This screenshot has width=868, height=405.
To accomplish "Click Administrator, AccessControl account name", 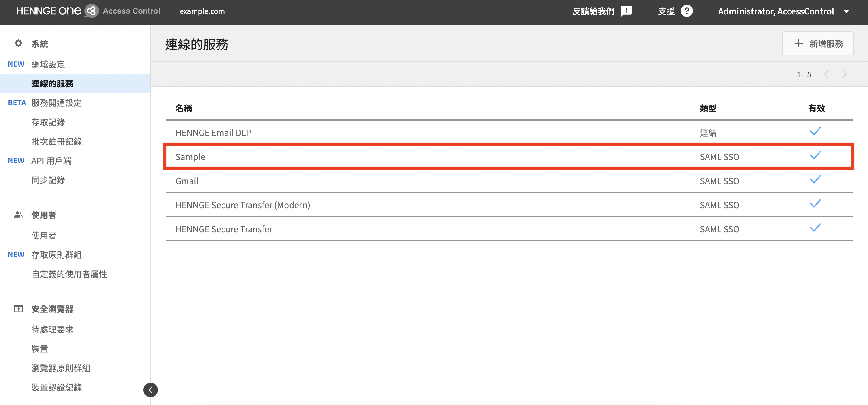I will [776, 11].
